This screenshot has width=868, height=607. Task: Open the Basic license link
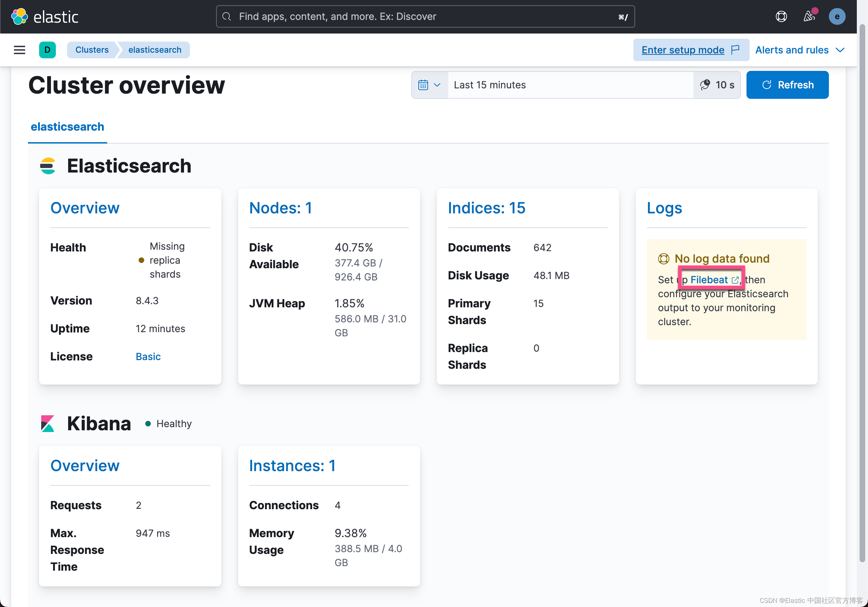pos(148,356)
